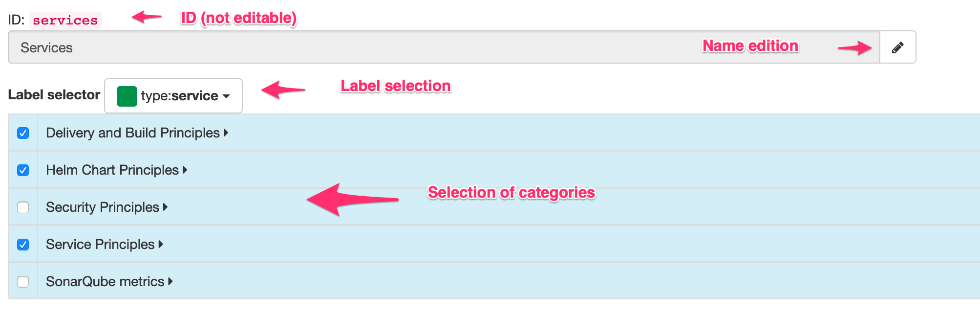Uncheck the Helm Chart Principles checkbox

23,170
